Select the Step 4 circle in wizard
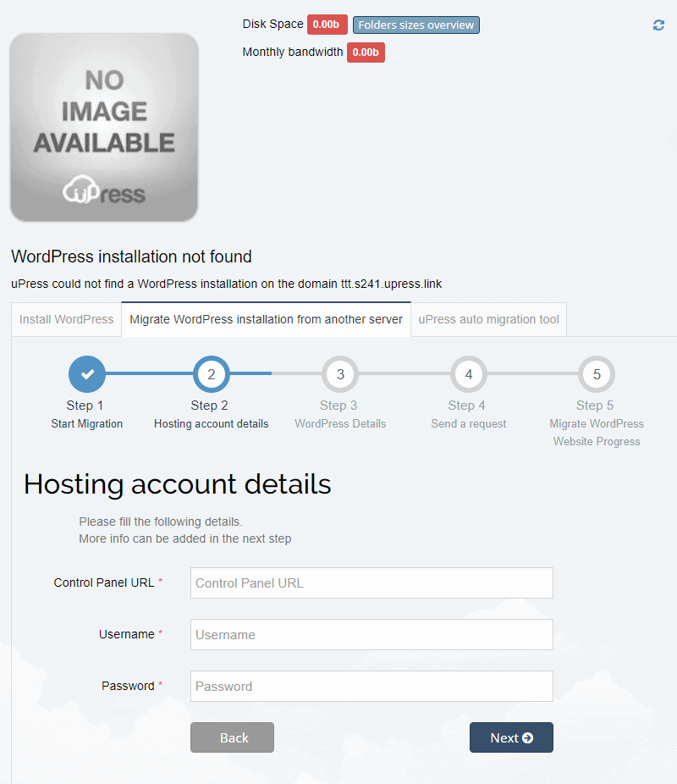Screen dimensions: 677x784 pos(469,374)
